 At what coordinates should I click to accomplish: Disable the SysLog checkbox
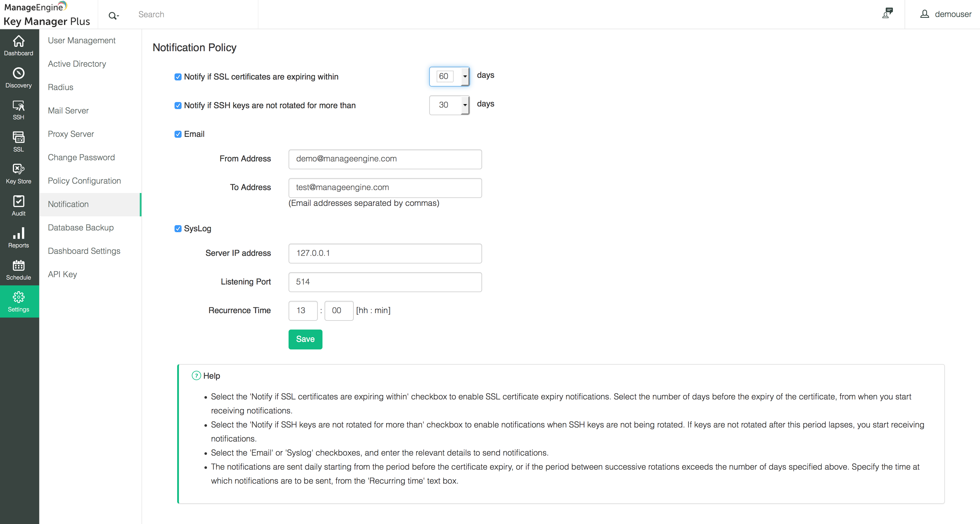[178, 228]
